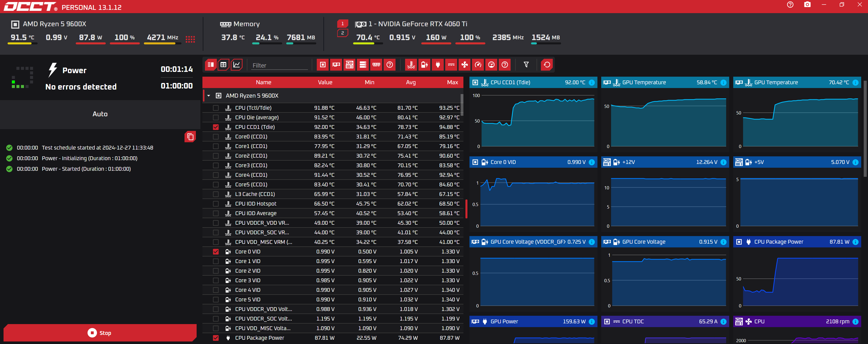
Task: Open the sensor funnel filter icon
Action: pyautogui.click(x=526, y=65)
